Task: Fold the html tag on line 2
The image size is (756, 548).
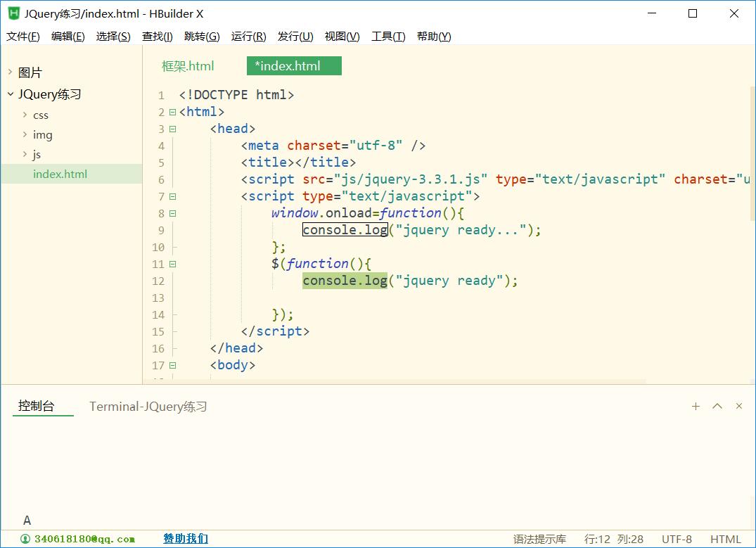Action: [x=172, y=113]
